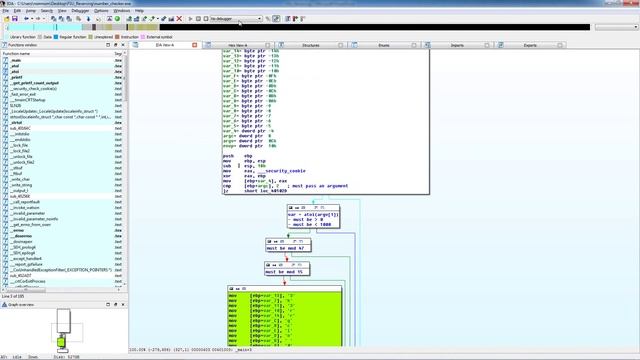The width and height of the screenshot is (640, 360).
Task: Click the functions list vertical scrollbar
Action: coord(125,170)
